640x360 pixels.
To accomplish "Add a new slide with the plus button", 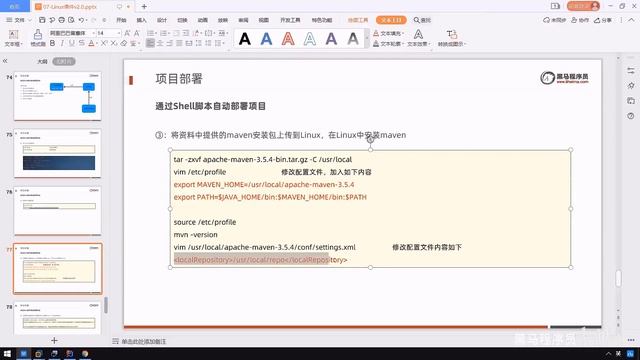I will pyautogui.click(x=54, y=340).
